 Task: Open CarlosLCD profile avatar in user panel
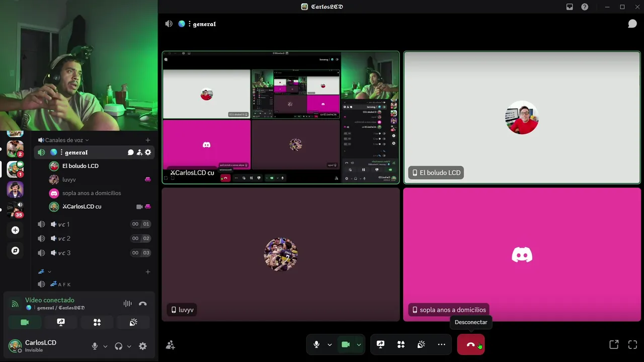tap(15, 346)
